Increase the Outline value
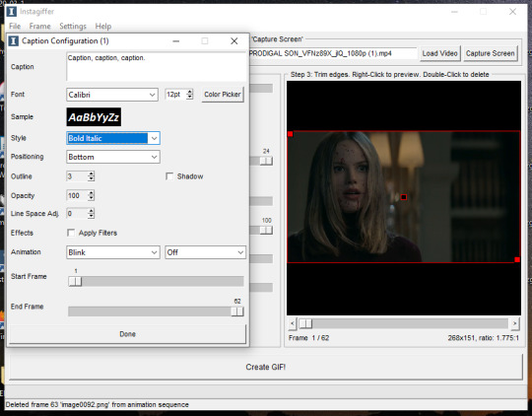This screenshot has width=532, height=416. click(x=91, y=173)
